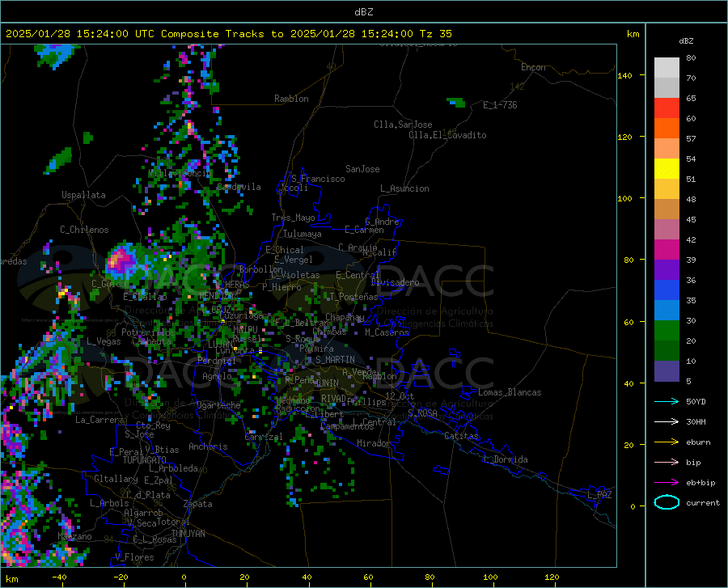The image size is (728, 588).
Task: Select the brown 45–48 dBZ swatch
Action: pyautogui.click(x=667, y=209)
